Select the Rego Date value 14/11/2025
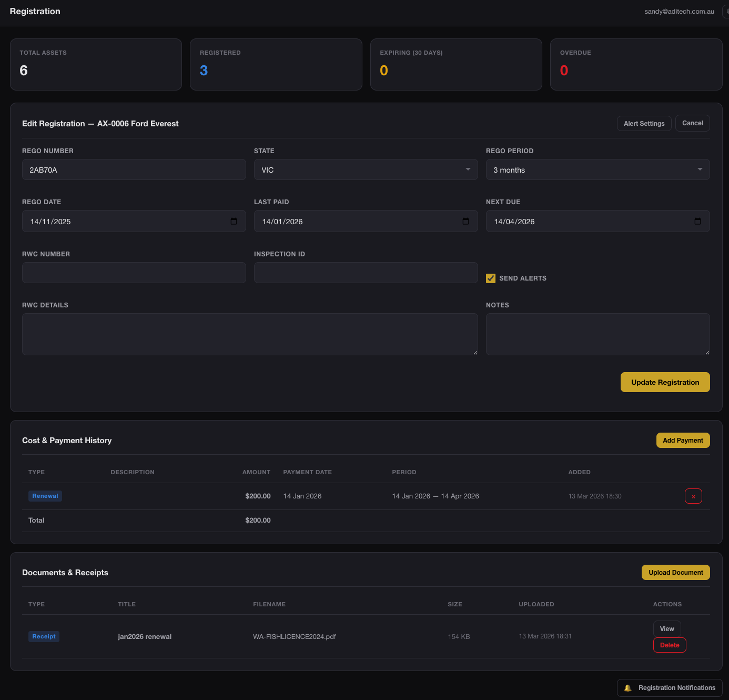 tap(50, 222)
